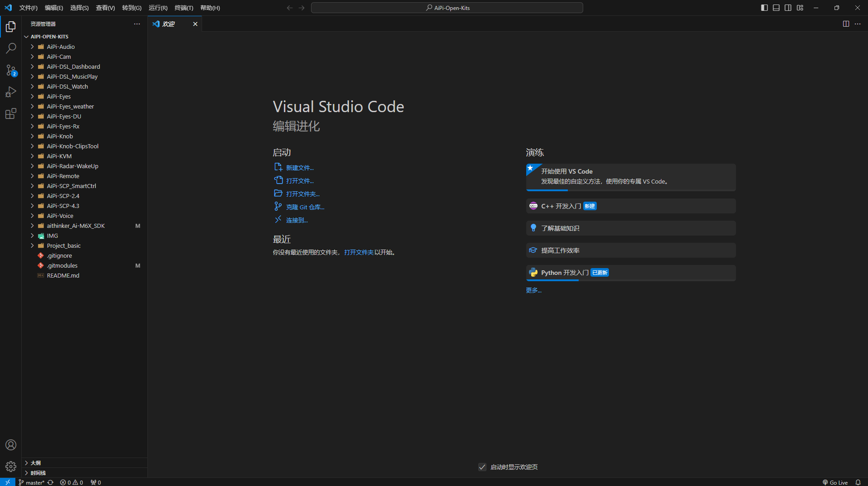Click the AiPi-Open-Kits command center search box
The height and width of the screenshot is (486, 868).
tap(447, 8)
